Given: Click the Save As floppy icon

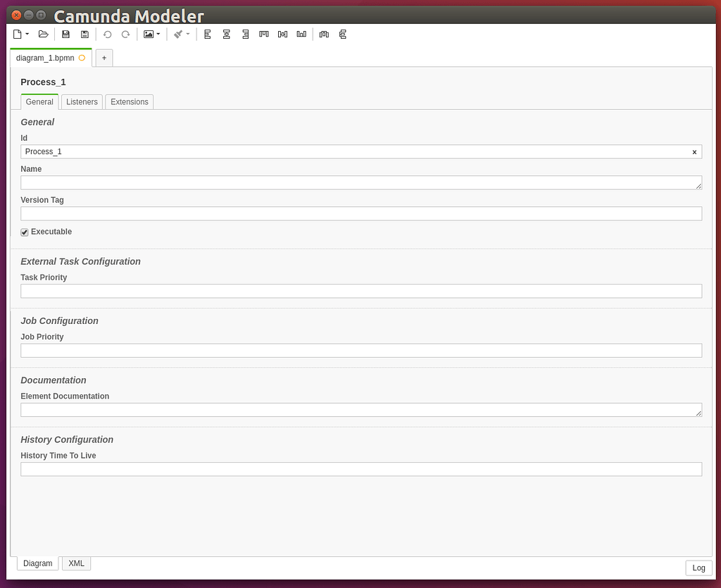Looking at the screenshot, I should coord(84,34).
